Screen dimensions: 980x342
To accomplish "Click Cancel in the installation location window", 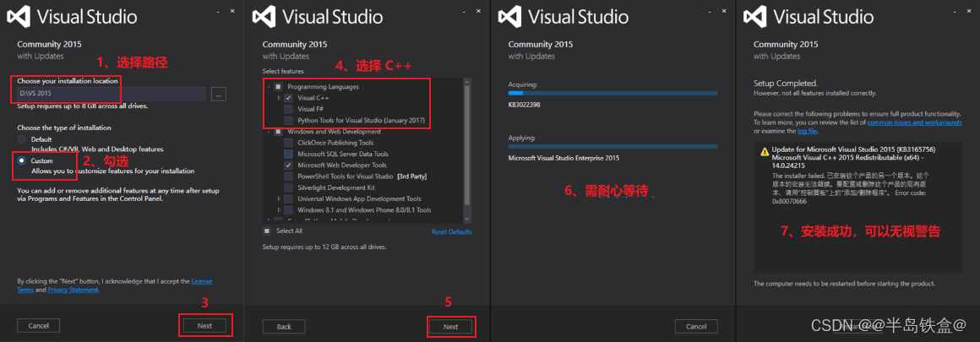I will [x=38, y=325].
